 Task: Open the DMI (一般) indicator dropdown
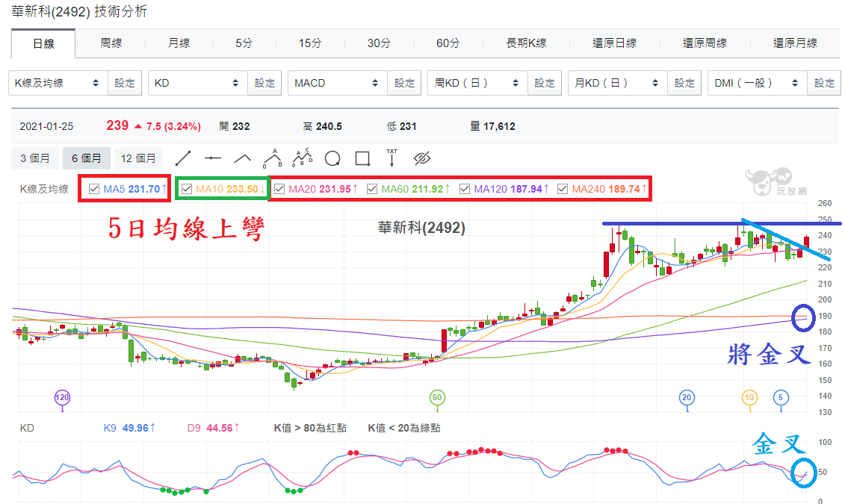757,83
